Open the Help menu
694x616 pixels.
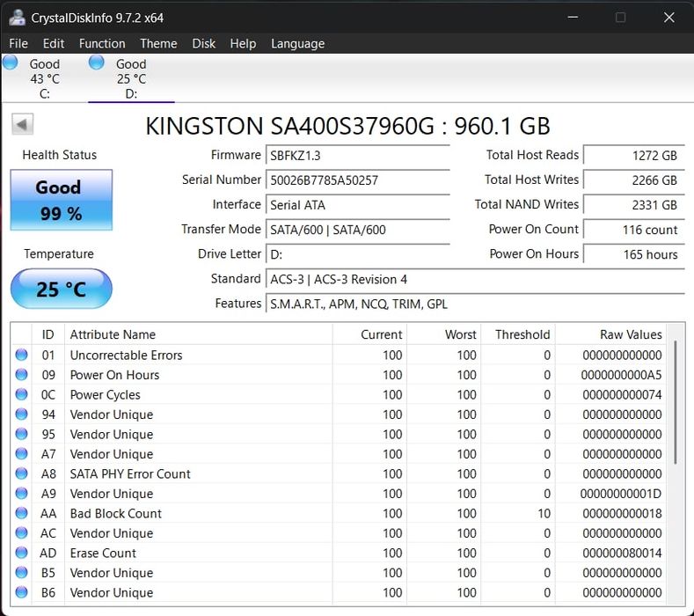(x=243, y=43)
